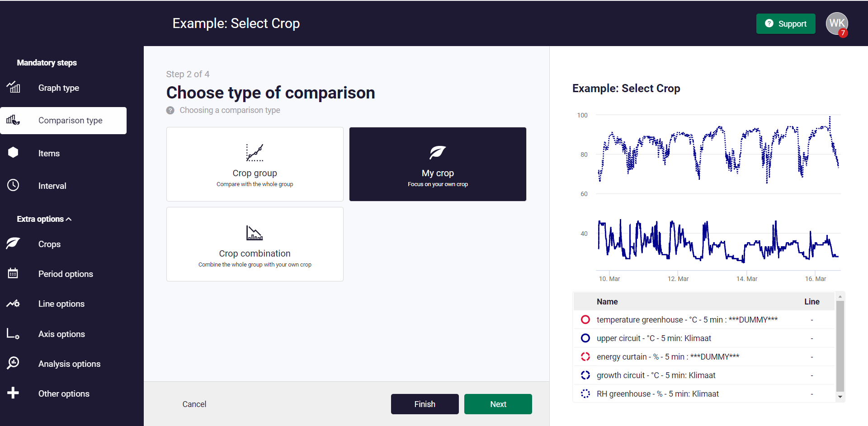This screenshot has width=868, height=426.
Task: Select the Crop combination comparison card
Action: coord(255,244)
